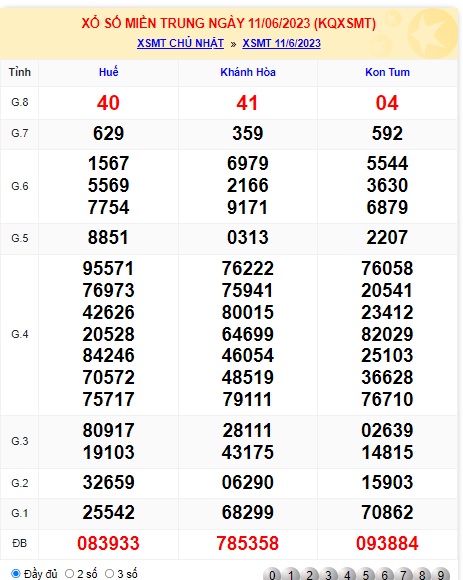Click Khánh Hòa special prize 785358

click(x=248, y=543)
